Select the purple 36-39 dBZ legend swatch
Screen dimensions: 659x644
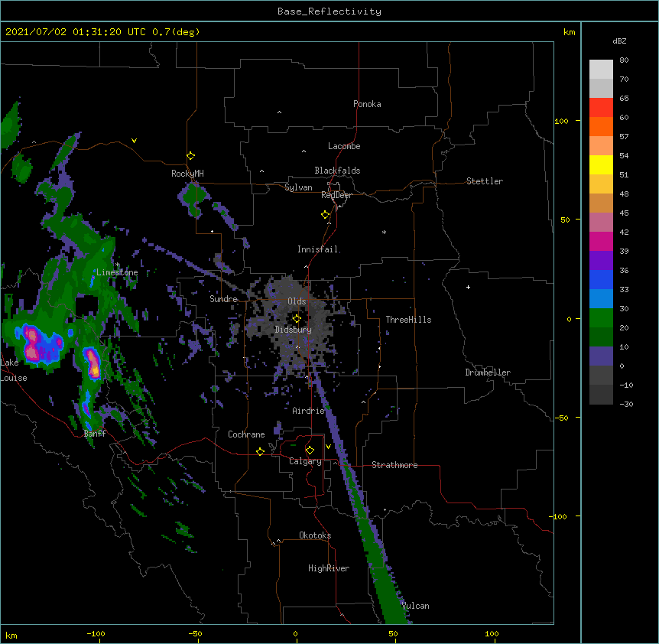[601, 261]
